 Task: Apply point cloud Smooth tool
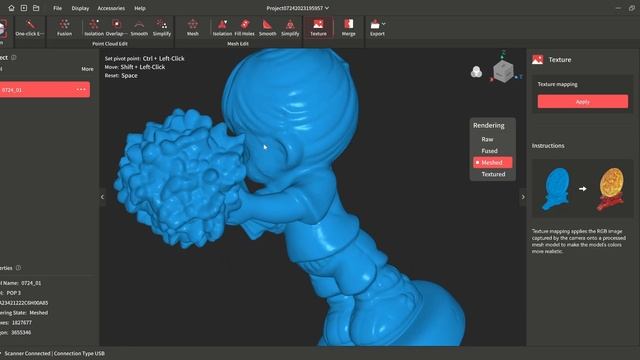[x=139, y=28]
